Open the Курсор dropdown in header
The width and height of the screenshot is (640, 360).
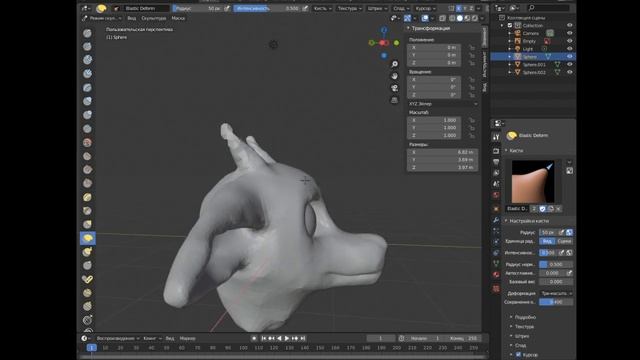(425, 8)
